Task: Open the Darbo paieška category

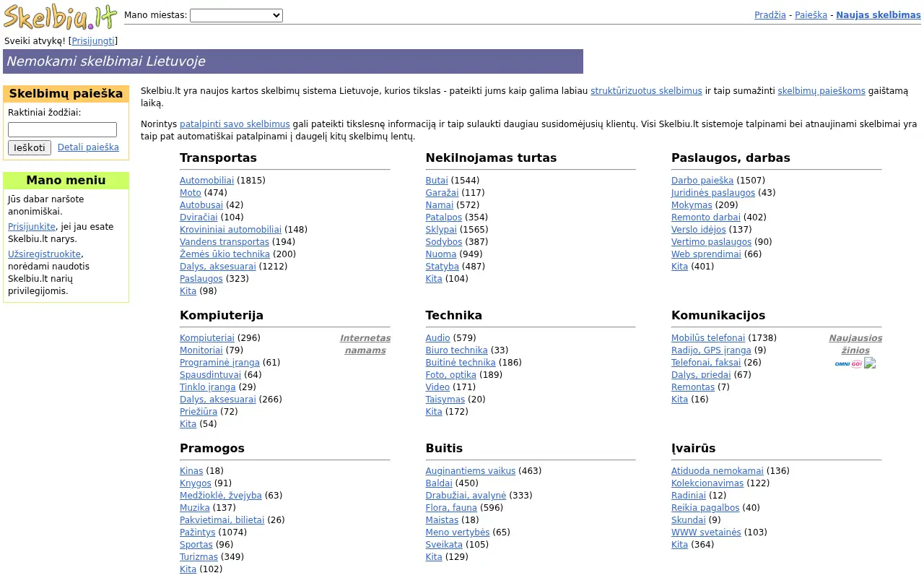Action: (x=702, y=181)
